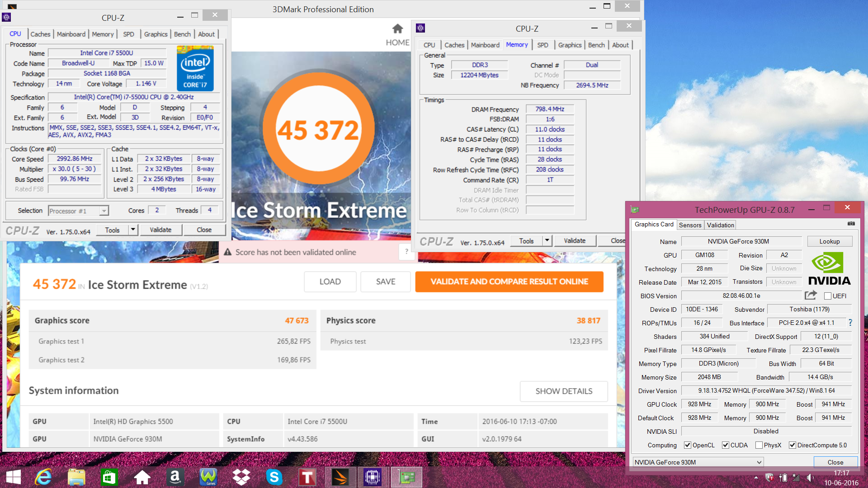This screenshot has width=868, height=488.
Task: Select the Physics score value 38 817
Action: point(588,320)
